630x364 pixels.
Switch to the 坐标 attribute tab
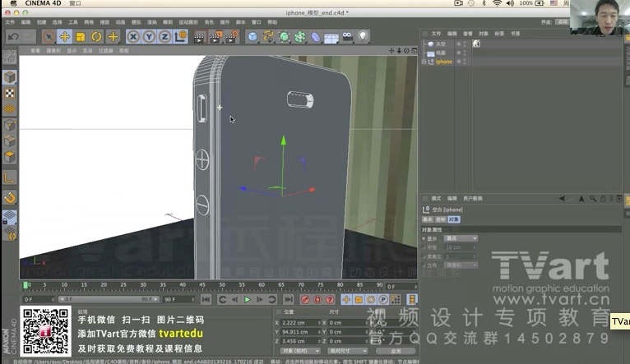441,219
